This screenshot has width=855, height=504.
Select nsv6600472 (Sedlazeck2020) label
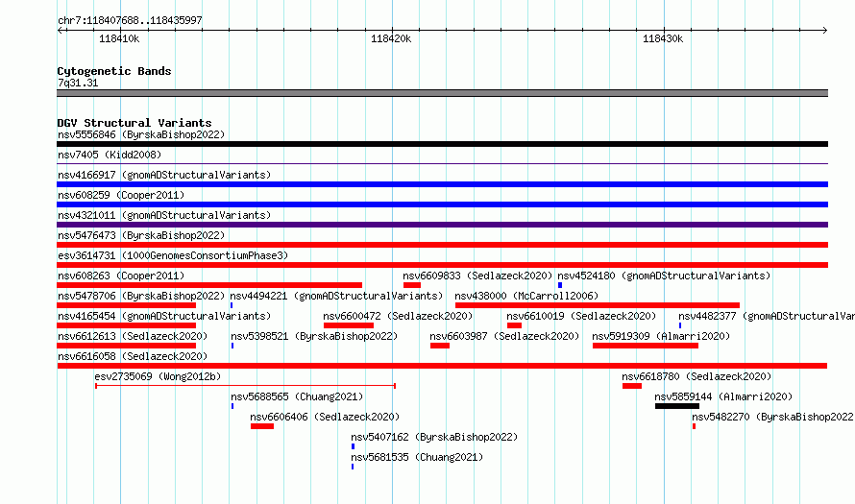398,316
